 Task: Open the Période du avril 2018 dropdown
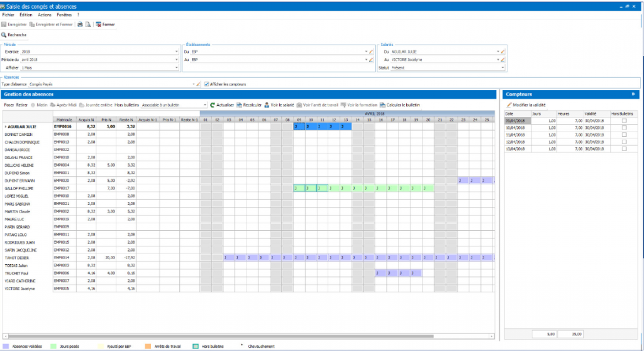[177, 60]
